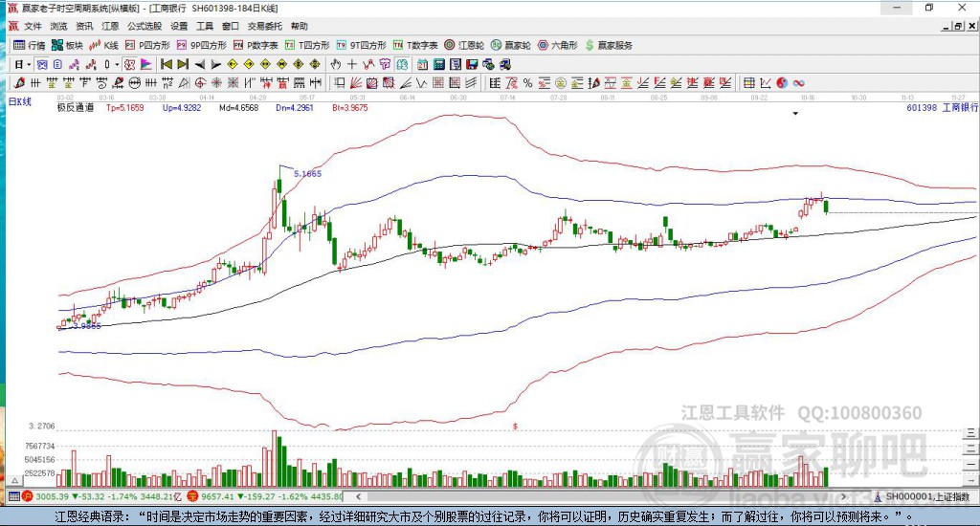Click the 赢家服务 service button
This screenshot has height=526, width=980.
[609, 45]
